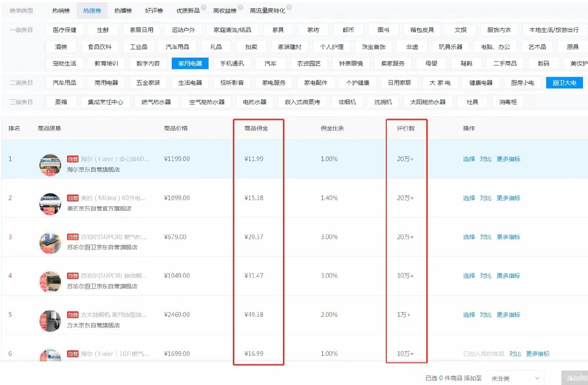Open the help icon beside 高收益榜
Viewport: 588px width, 385px height.
[x=241, y=7]
